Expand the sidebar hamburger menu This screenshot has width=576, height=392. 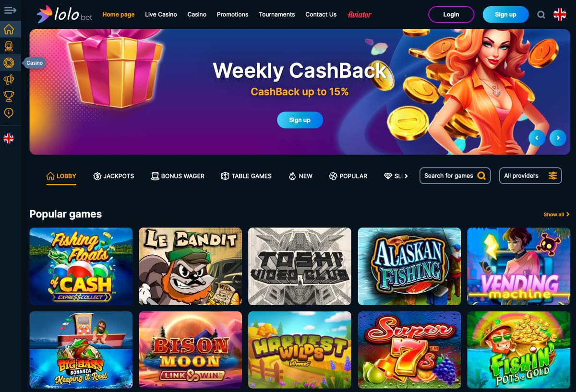pos(10,10)
